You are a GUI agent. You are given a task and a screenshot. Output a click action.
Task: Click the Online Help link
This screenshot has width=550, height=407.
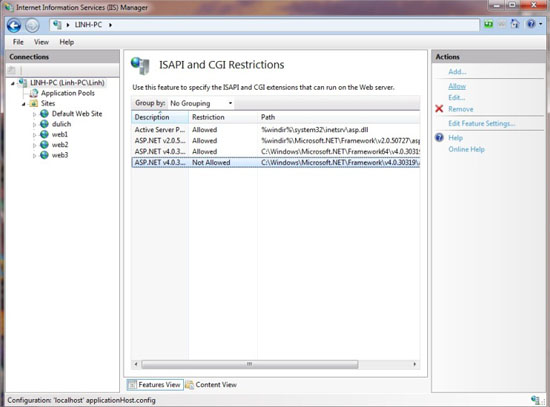[466, 149]
